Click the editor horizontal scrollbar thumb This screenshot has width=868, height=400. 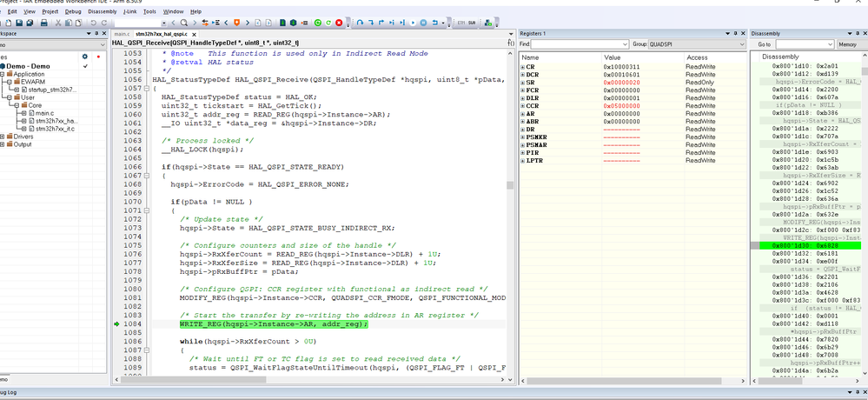[x=193, y=380]
